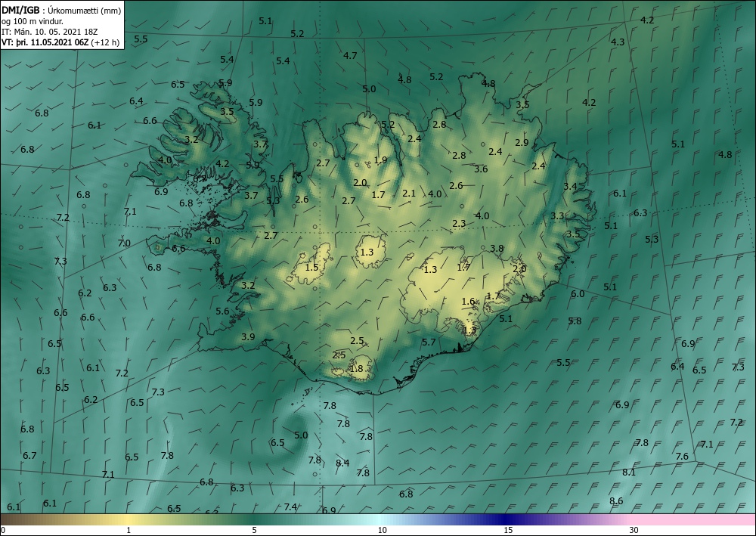Click the 2.3 value label
Image resolution: width=756 pixels, height=536 pixels.
pyautogui.click(x=459, y=224)
